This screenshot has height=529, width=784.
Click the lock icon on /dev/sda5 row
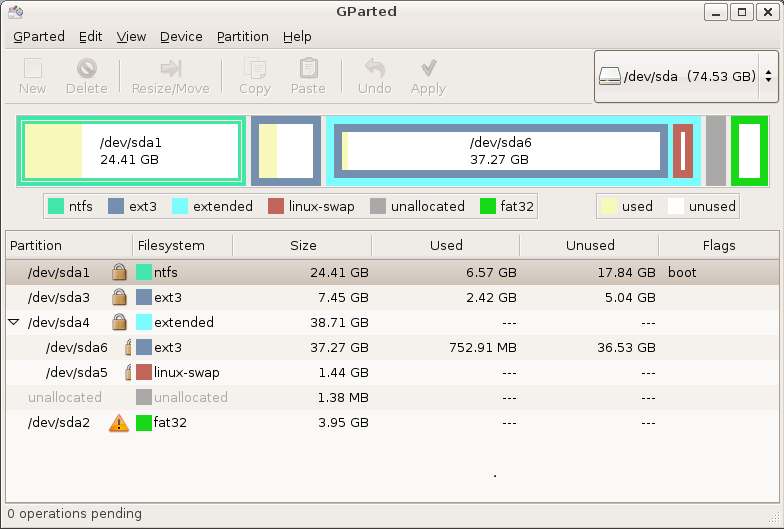128,372
